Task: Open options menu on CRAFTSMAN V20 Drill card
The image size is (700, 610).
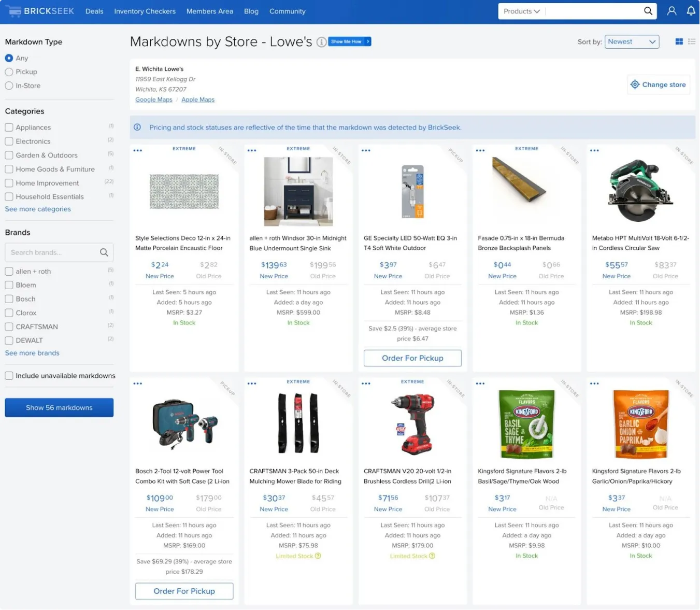Action: tap(366, 384)
